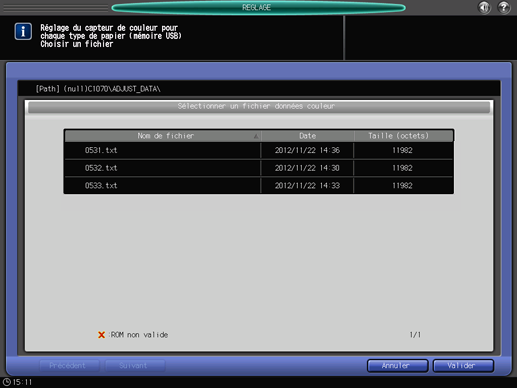Open the help question mark icon
The height and width of the screenshot is (388, 517).
point(504,7)
